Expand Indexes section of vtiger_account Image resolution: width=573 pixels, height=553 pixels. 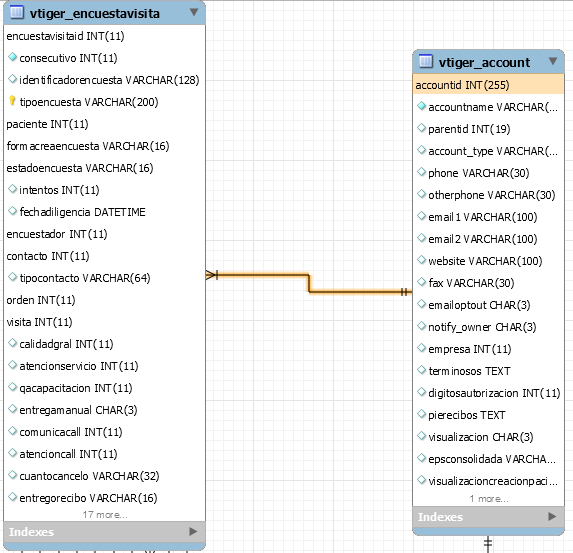click(x=552, y=516)
